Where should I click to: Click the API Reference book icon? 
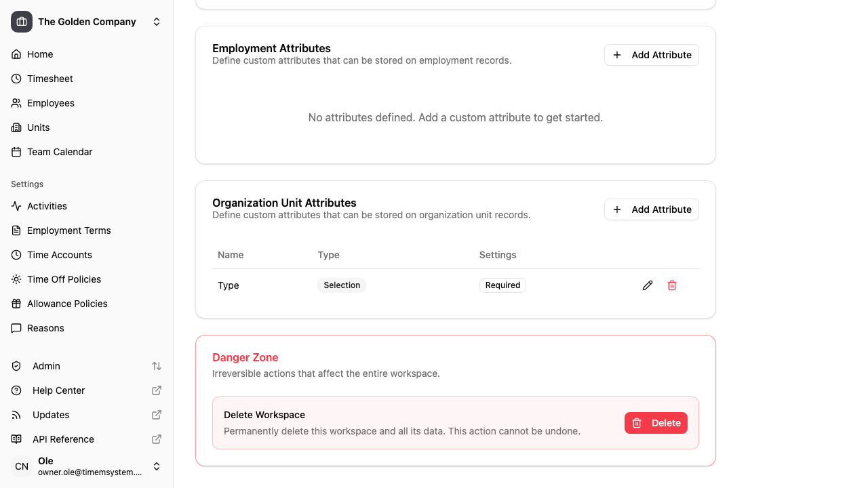point(16,439)
